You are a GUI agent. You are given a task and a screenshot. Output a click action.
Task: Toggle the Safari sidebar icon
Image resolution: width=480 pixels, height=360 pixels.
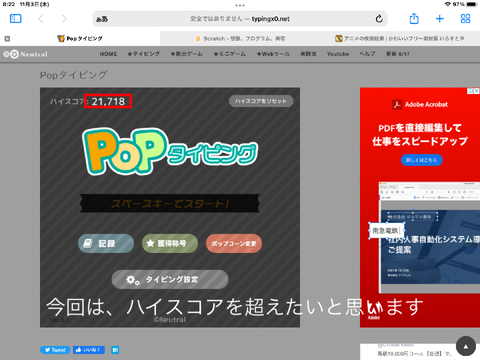(16, 19)
